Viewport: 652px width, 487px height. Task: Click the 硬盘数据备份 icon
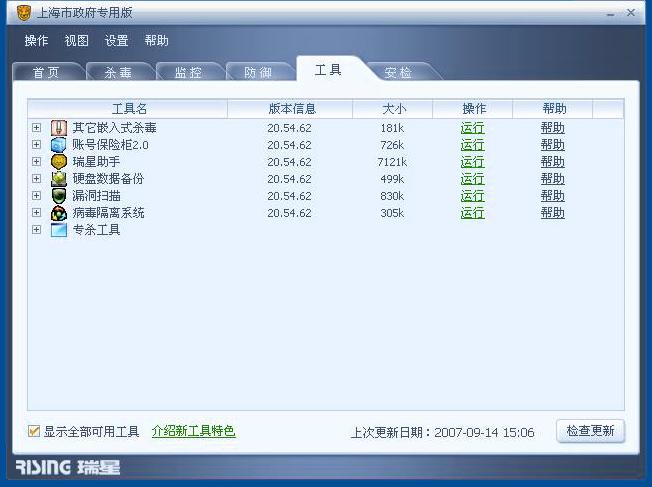[x=59, y=179]
